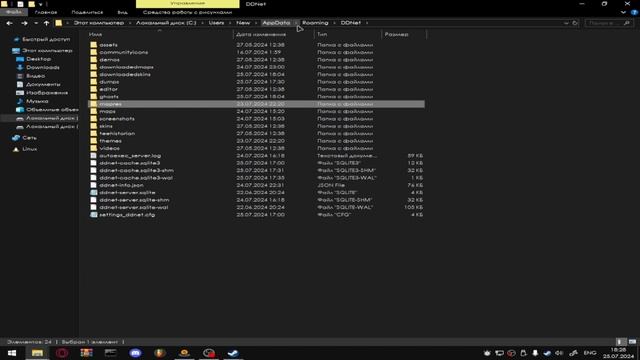
Task: Click the search box for DDNet
Action: tap(608, 23)
